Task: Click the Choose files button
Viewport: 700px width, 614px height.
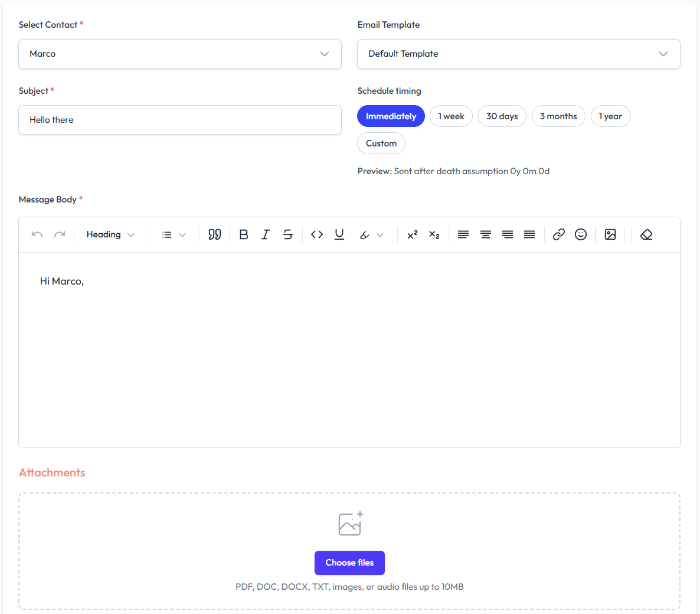Action: coord(349,563)
